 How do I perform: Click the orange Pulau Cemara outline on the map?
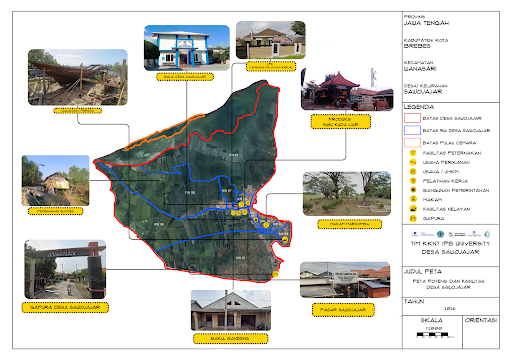[x=166, y=132]
